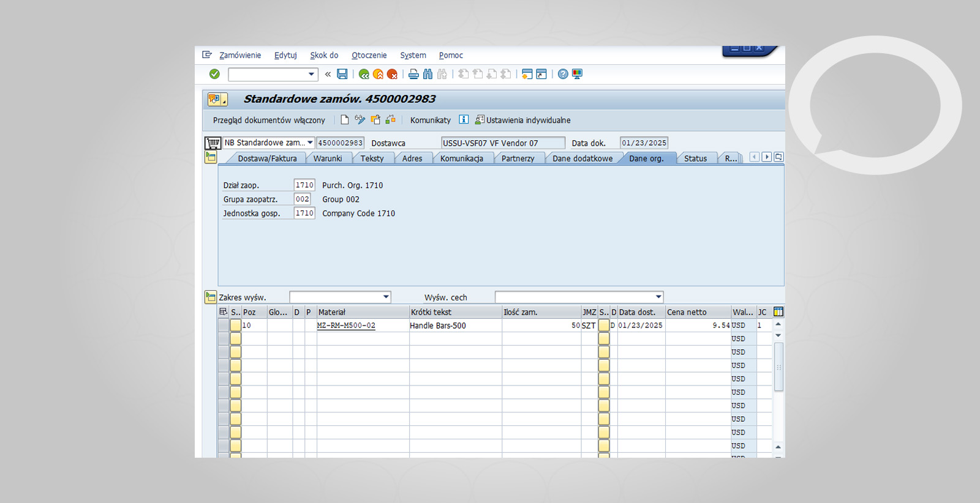Click the green Enter checkmark icon
The height and width of the screenshot is (503, 980).
click(x=214, y=74)
